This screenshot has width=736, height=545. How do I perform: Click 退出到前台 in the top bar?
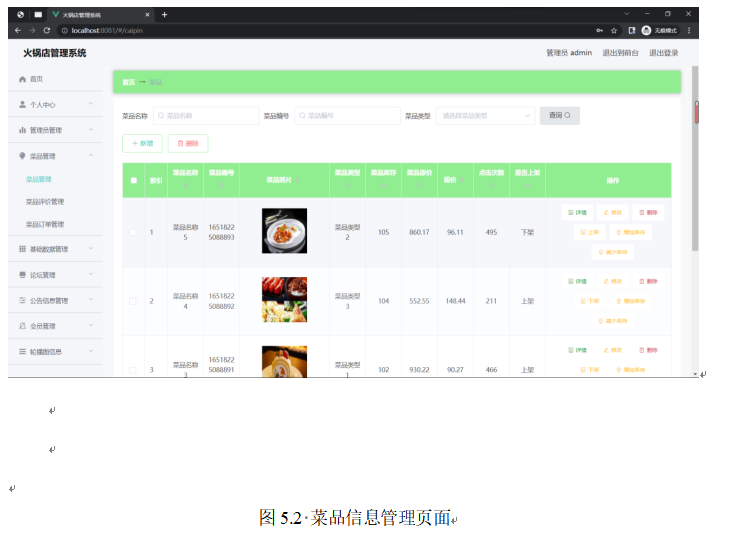(621, 53)
